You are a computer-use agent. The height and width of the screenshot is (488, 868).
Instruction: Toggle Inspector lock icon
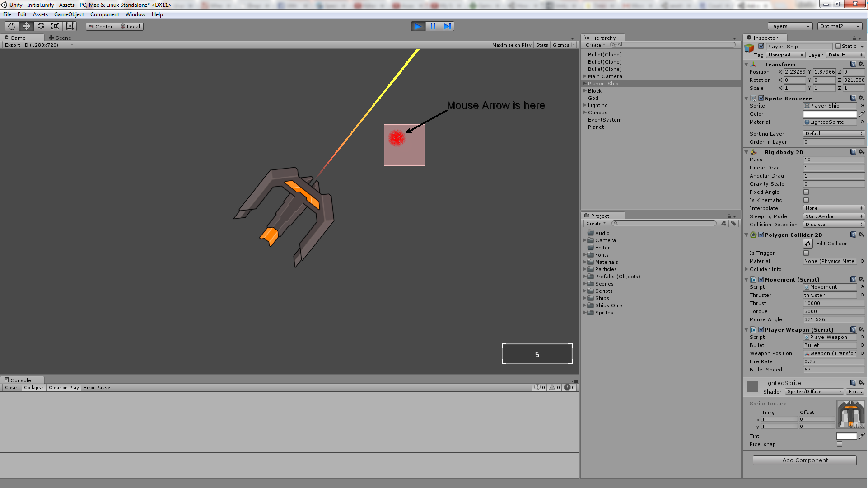point(854,38)
